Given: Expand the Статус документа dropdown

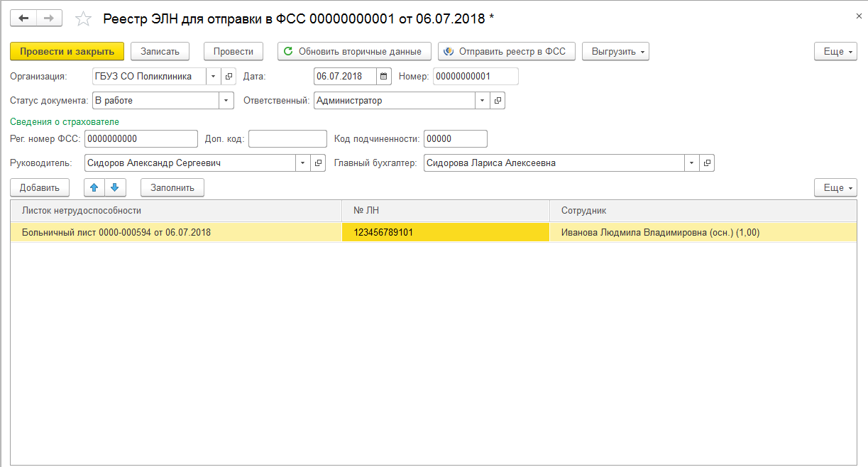Looking at the screenshot, I should [226, 101].
